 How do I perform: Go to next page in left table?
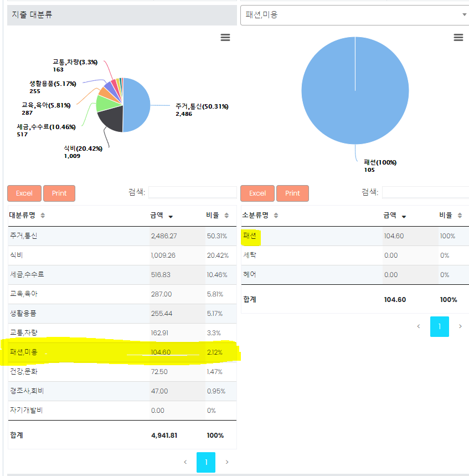pyautogui.click(x=227, y=462)
